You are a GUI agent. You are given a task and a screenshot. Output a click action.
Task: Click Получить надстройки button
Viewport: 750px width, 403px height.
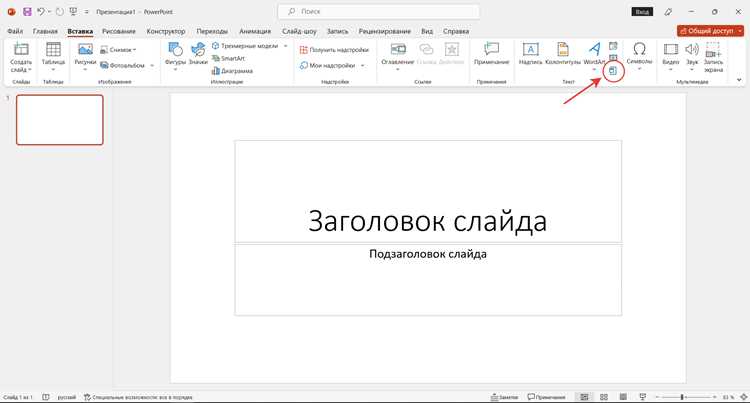pyautogui.click(x=334, y=50)
